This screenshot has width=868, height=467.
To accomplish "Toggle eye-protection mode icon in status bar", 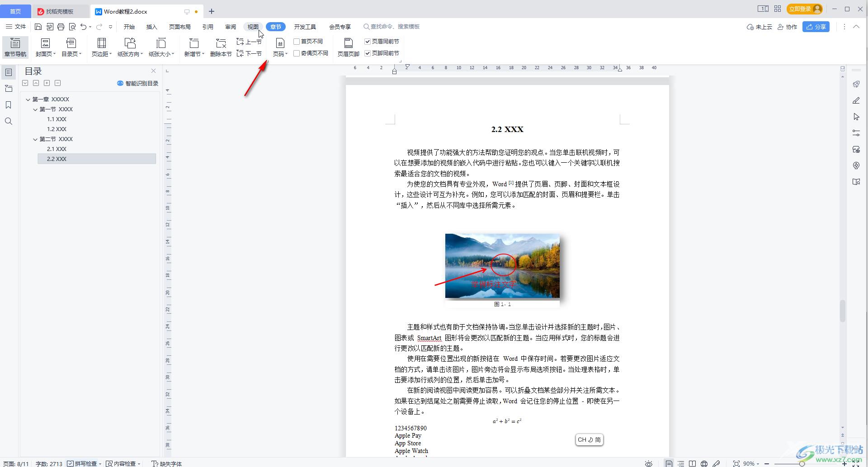I will coord(649,463).
